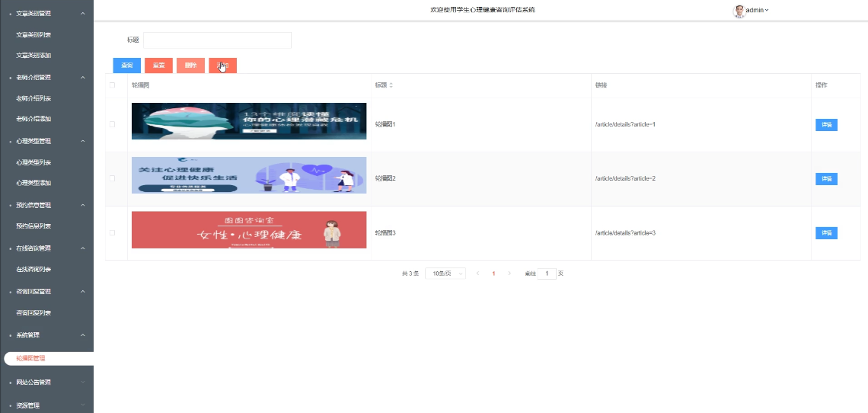The image size is (868, 413).
Task: Open 在线咨询列表 in the sidebar
Action: coord(34,270)
